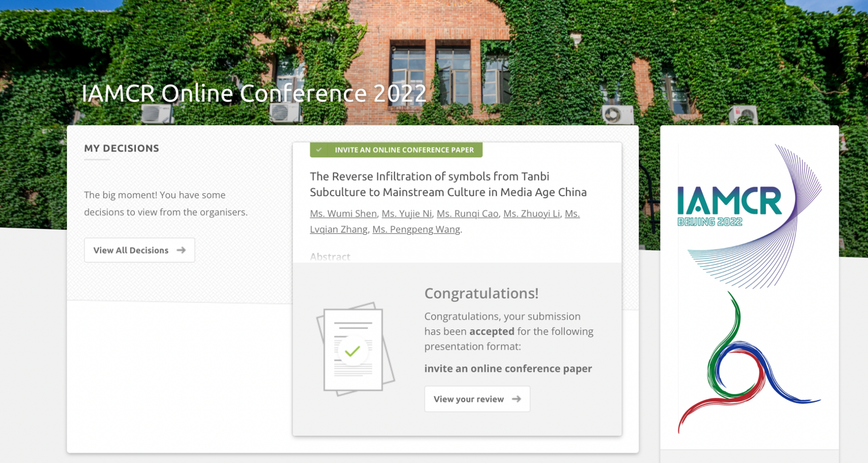Open author link Ms. Pengpeng Wang
This screenshot has width=868, height=463.
click(x=416, y=229)
